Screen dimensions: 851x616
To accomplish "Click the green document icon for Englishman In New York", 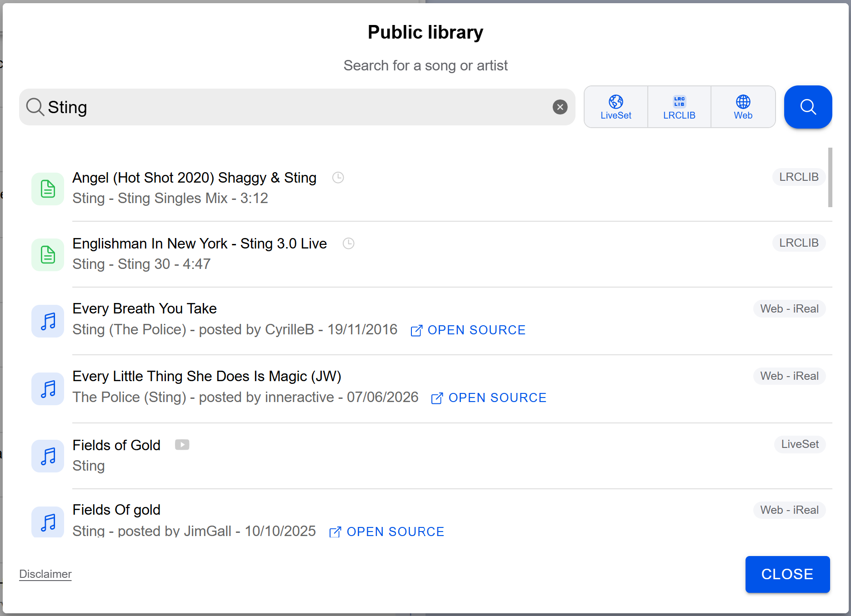I will 48,254.
